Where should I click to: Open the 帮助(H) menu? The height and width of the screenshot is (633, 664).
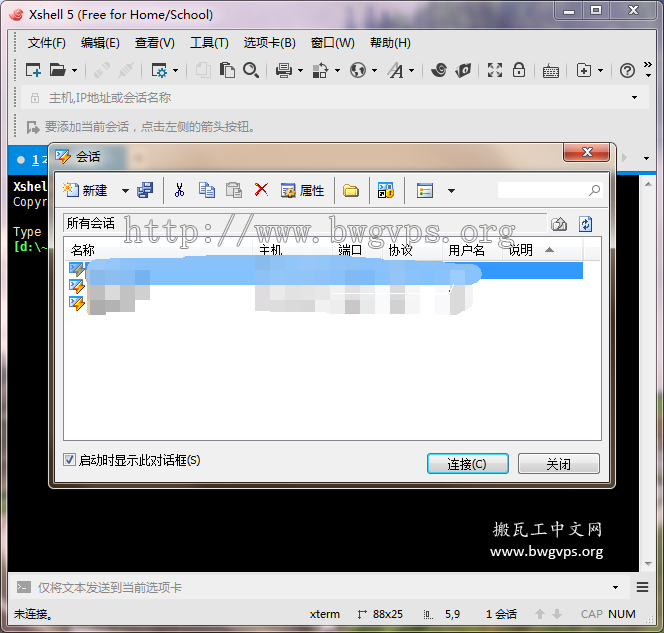(390, 43)
